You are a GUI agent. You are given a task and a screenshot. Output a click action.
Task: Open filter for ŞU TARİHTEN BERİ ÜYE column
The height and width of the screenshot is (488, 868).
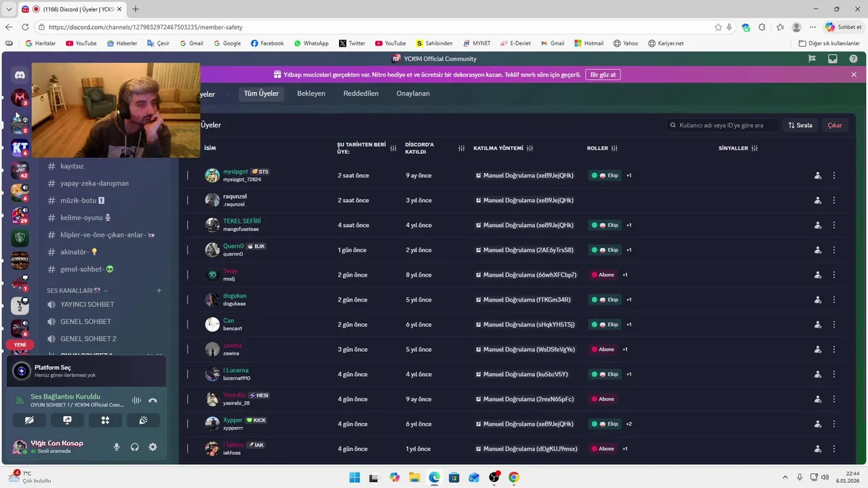[x=393, y=148]
